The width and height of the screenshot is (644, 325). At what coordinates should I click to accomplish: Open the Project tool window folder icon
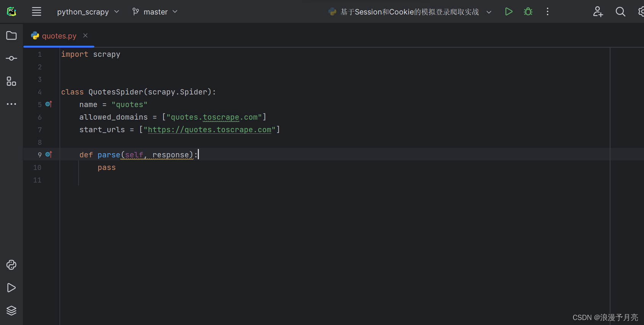tap(11, 35)
